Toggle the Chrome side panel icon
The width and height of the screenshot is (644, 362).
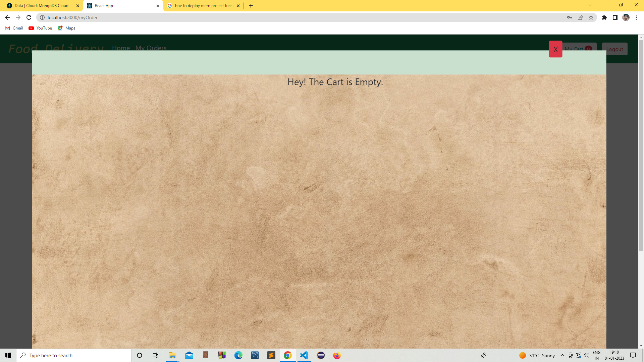coord(615,17)
